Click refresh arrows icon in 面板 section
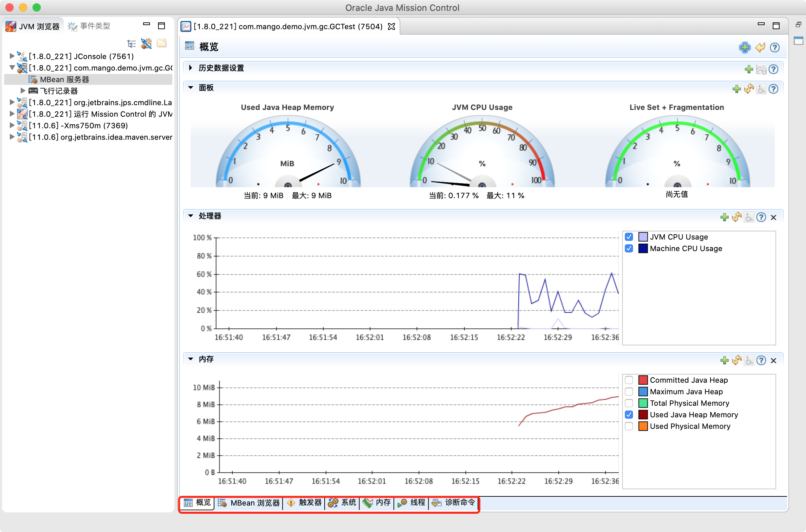Screen dimensions: 806x532 [x=749, y=89]
